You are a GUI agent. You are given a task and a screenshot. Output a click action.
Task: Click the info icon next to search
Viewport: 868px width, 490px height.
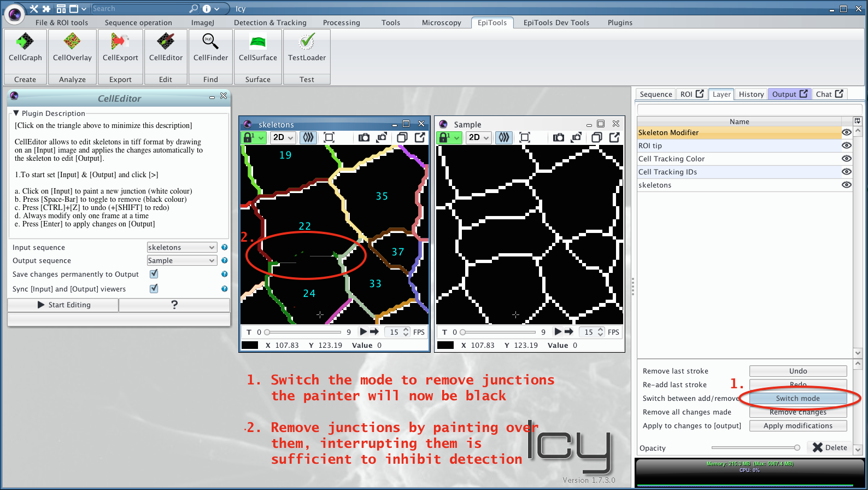(207, 9)
